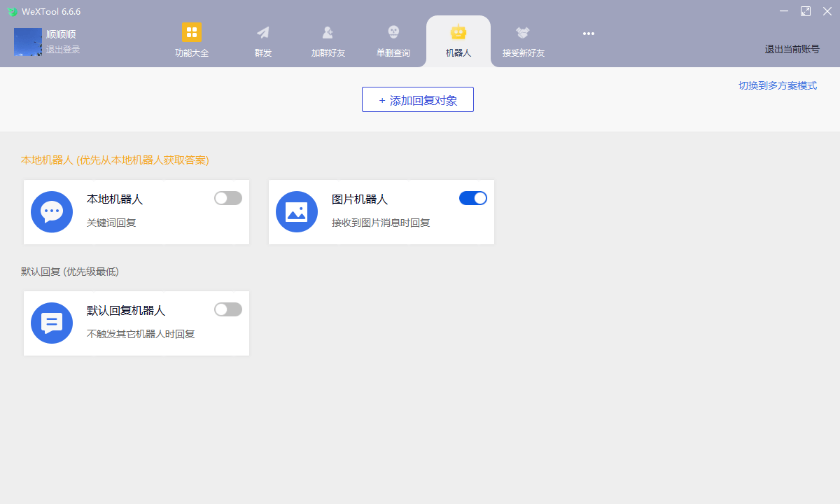Enable the 本地机器人 switch
The height and width of the screenshot is (504, 840).
[x=227, y=198]
